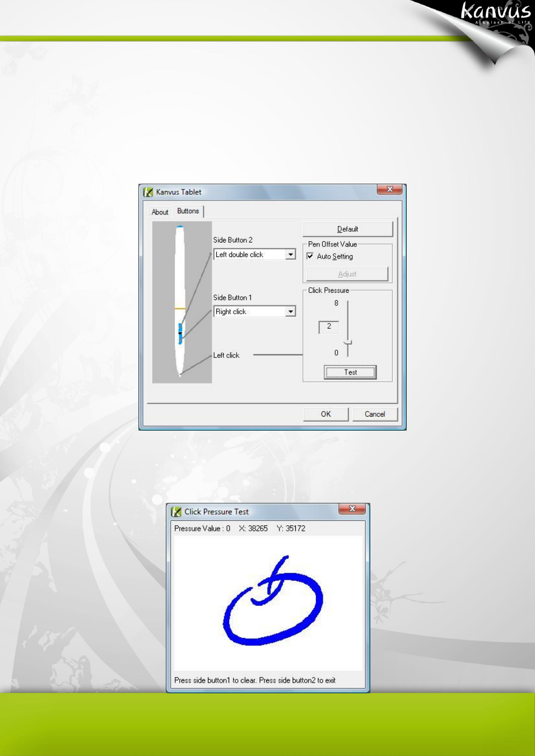This screenshot has height=756, width=535.
Task: Click the slider maximum label 8
Action: pos(336,304)
